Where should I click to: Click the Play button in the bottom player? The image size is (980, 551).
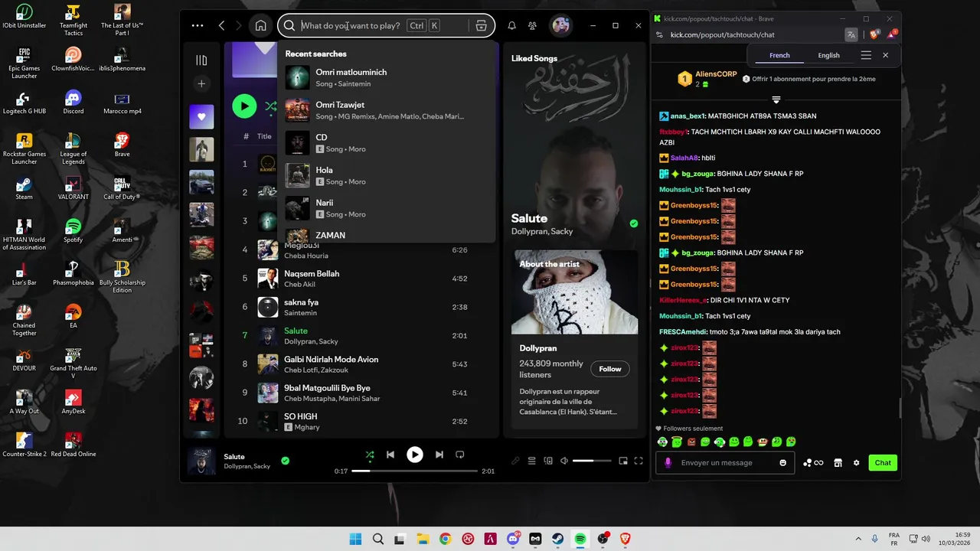pyautogui.click(x=414, y=455)
